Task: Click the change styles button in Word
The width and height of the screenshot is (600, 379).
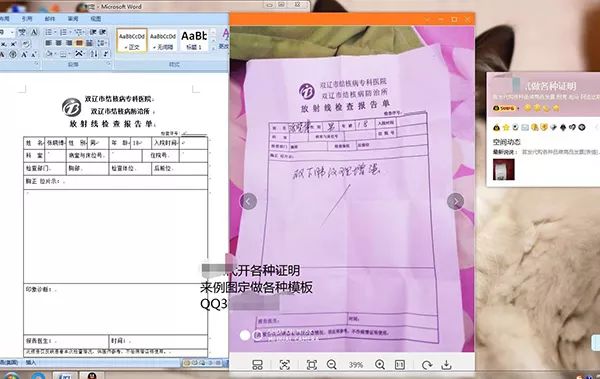Action: [225, 39]
